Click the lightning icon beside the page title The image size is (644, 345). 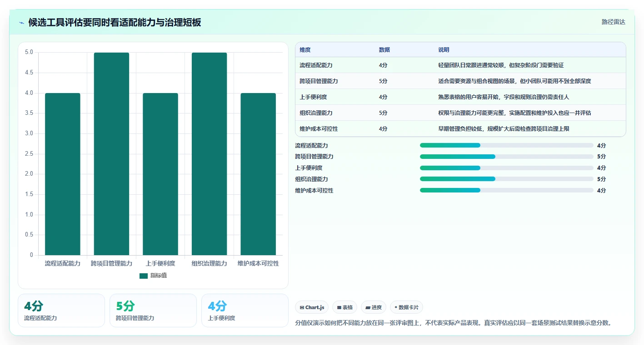pos(22,23)
